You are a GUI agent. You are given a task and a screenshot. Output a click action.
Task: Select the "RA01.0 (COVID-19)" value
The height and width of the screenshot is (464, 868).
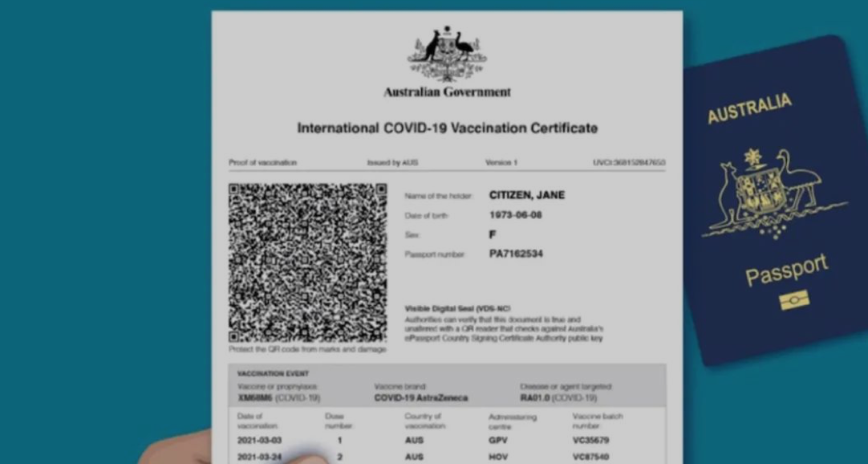click(x=558, y=397)
